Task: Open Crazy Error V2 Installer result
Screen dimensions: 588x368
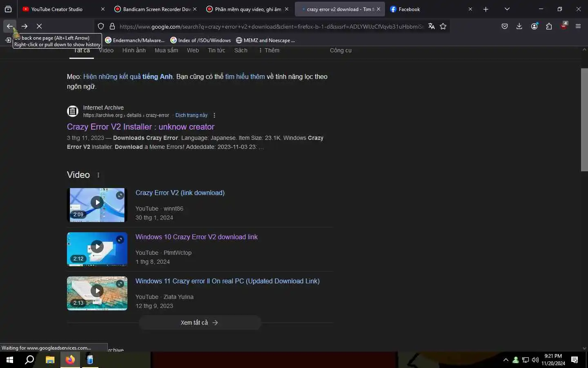Action: (140, 127)
